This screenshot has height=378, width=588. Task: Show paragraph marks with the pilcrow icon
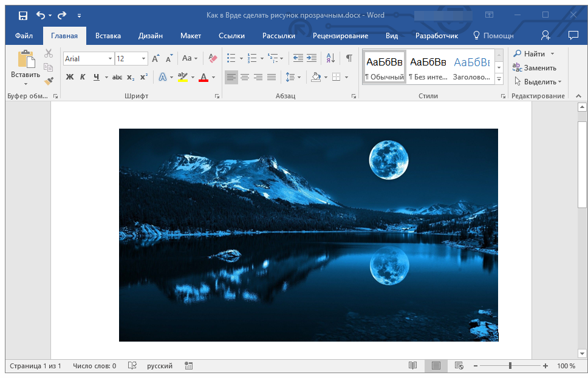(x=349, y=58)
